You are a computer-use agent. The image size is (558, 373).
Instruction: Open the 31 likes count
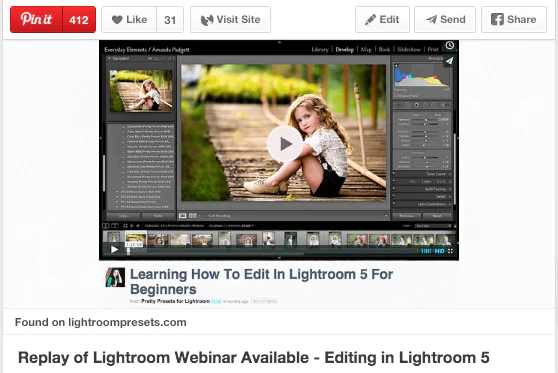click(x=170, y=19)
